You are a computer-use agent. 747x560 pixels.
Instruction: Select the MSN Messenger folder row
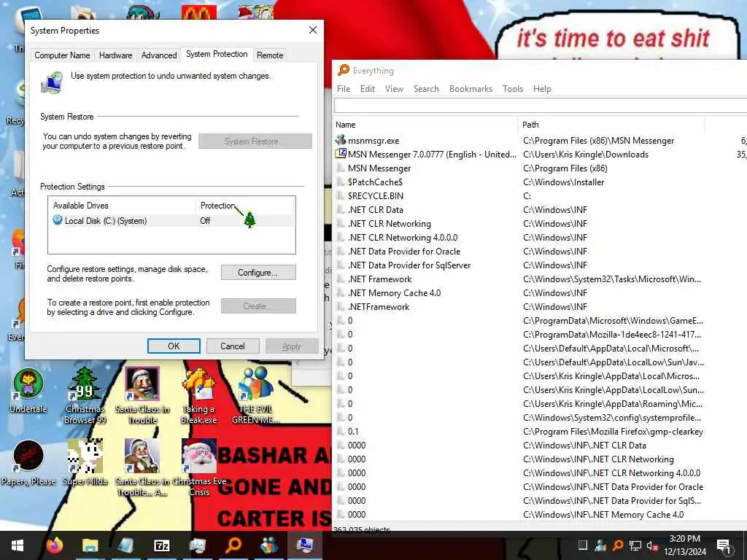click(541, 168)
